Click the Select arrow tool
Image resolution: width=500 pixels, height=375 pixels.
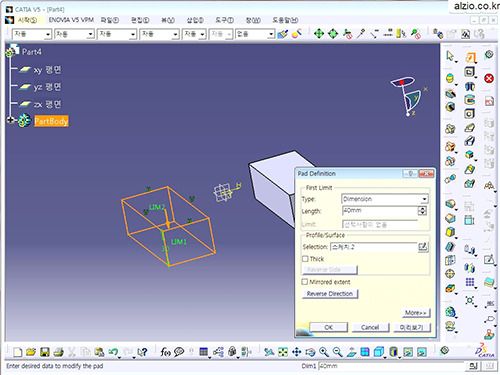point(450,56)
